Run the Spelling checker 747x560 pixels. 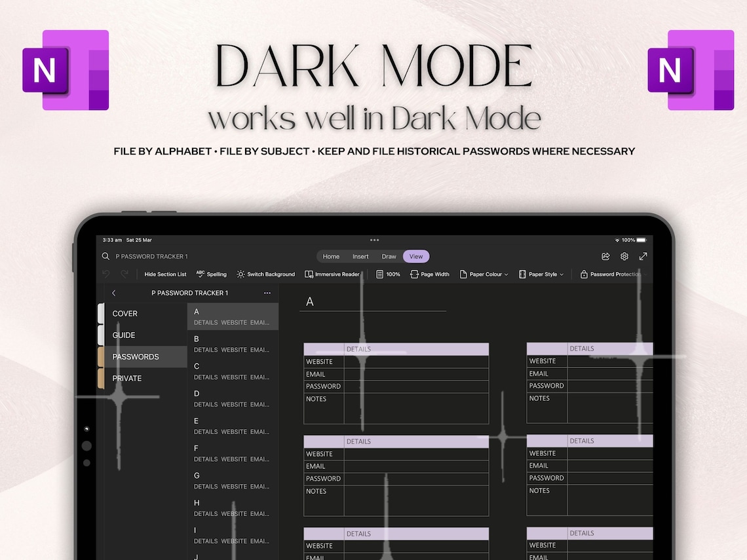click(x=211, y=274)
